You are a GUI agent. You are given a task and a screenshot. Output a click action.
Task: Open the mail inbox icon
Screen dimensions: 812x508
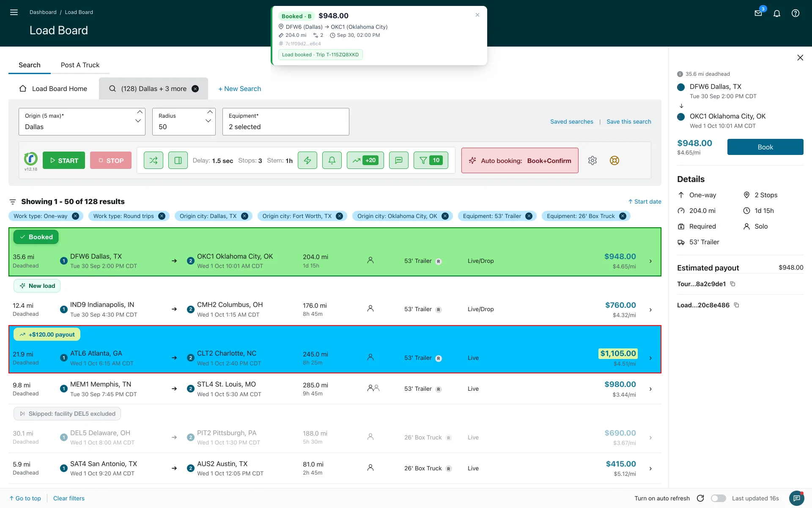pos(758,13)
